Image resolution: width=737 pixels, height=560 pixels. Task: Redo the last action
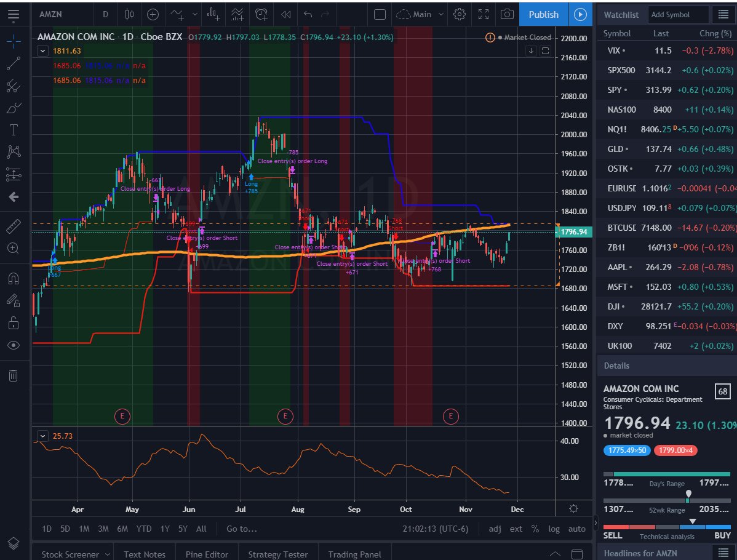coord(325,15)
